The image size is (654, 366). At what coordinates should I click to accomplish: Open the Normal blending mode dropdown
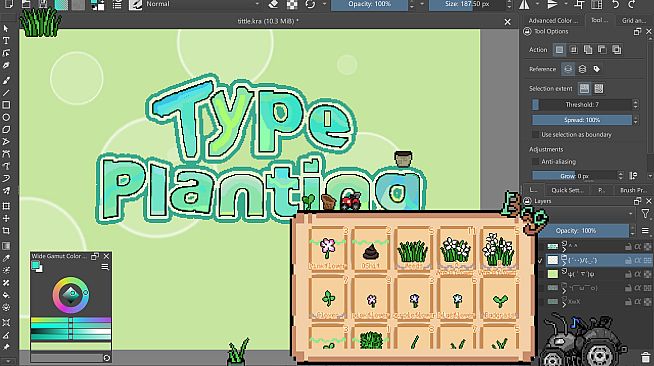point(202,4)
